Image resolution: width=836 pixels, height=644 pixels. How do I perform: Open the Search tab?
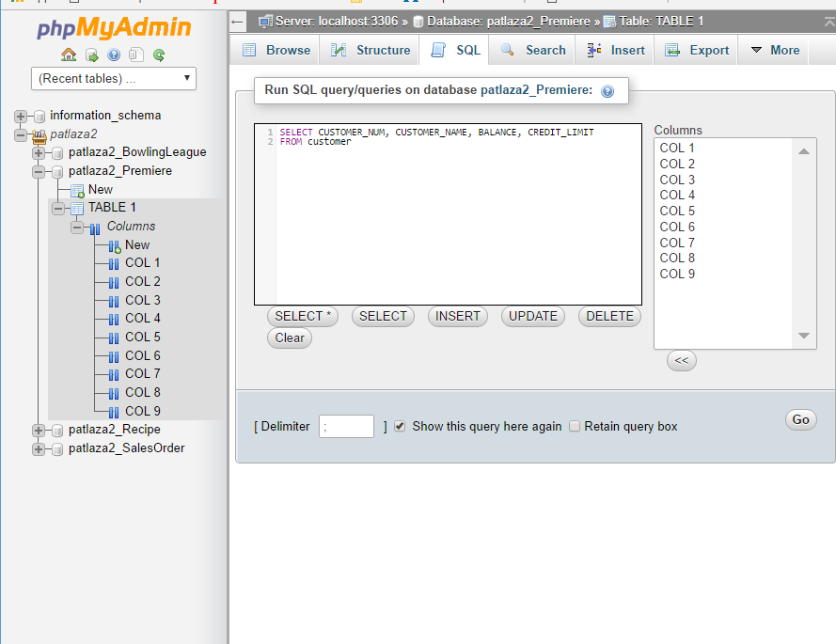click(x=532, y=50)
